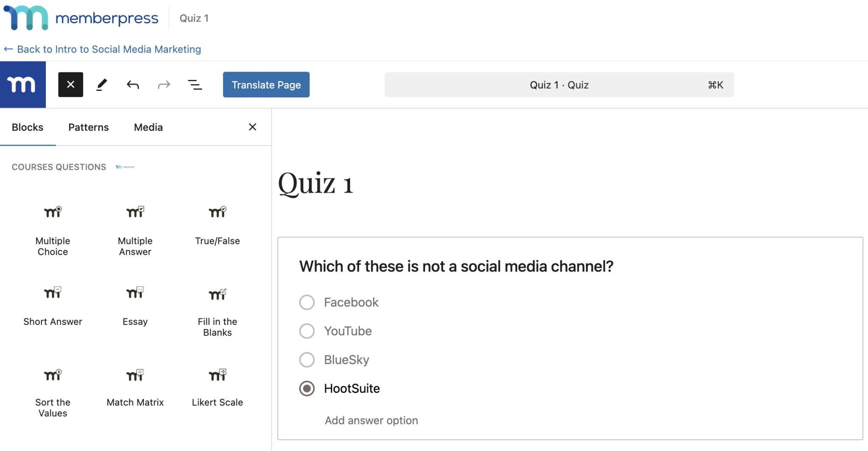Add a True/False question
This screenshot has height=451, width=868.
coord(217,224)
